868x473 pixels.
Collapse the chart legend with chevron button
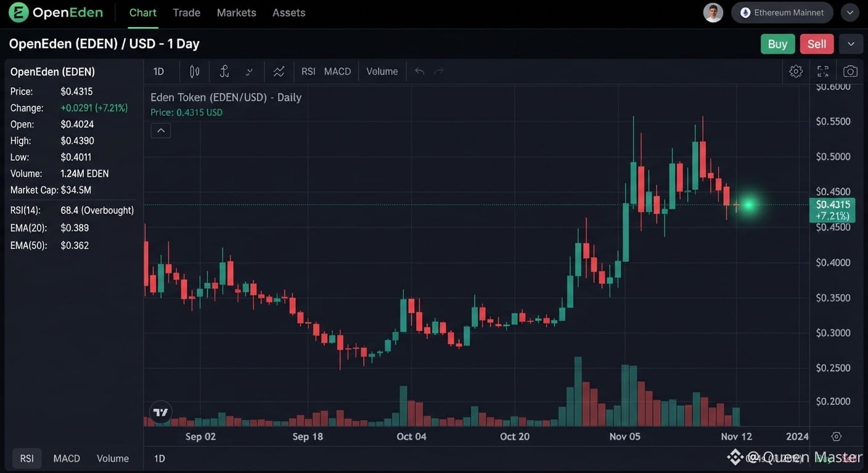point(161,131)
